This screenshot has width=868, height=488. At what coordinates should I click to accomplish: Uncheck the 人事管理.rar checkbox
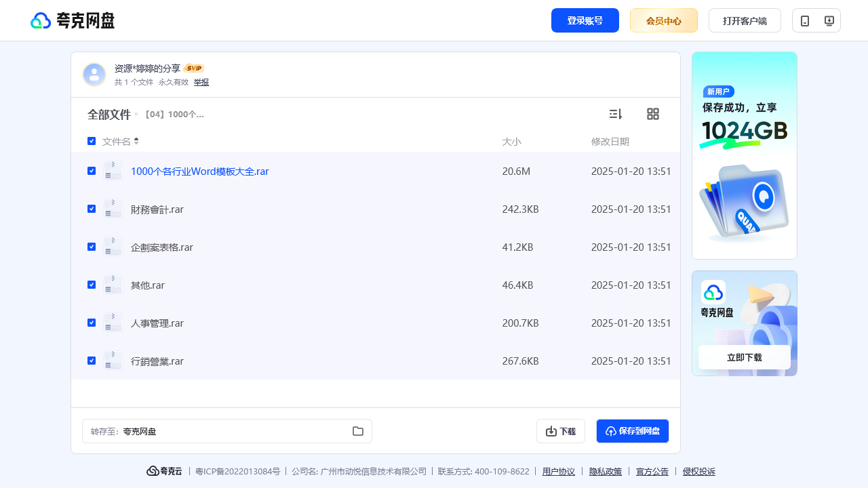pos(92,323)
